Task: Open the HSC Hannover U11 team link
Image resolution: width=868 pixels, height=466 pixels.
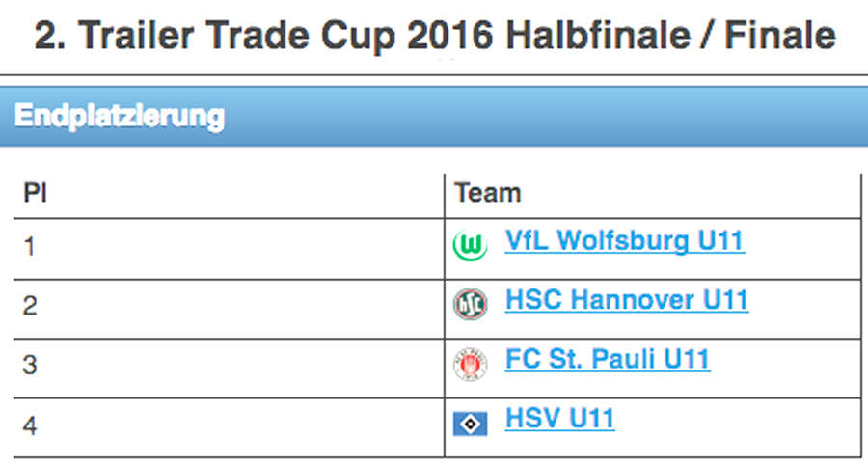Action: point(627,300)
